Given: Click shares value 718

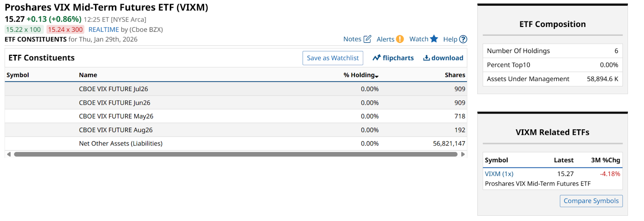Looking at the screenshot, I should 460,116.
